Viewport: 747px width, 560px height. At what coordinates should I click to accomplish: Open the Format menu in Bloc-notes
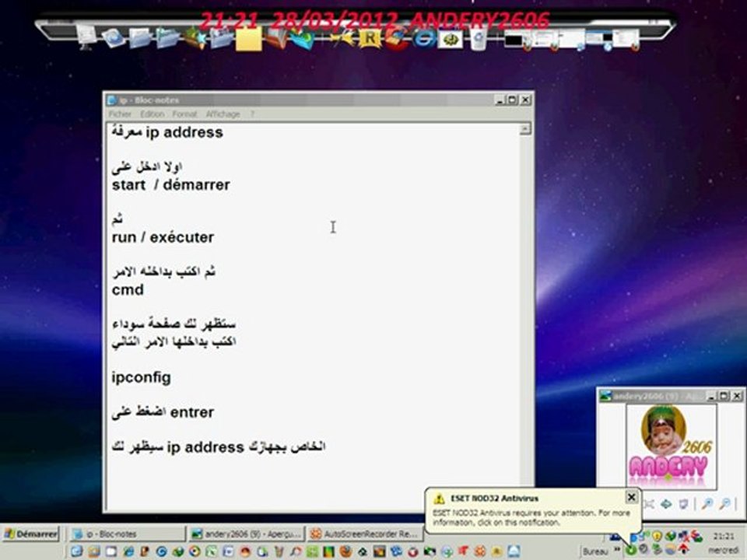point(184,114)
